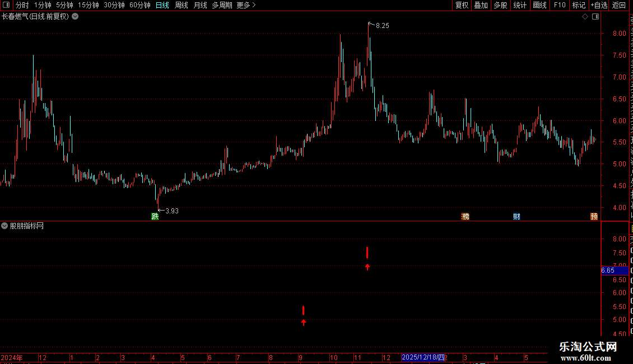Screen dimensions: 633x364
Task: Click the 预 forecast marker
Action: point(594,217)
